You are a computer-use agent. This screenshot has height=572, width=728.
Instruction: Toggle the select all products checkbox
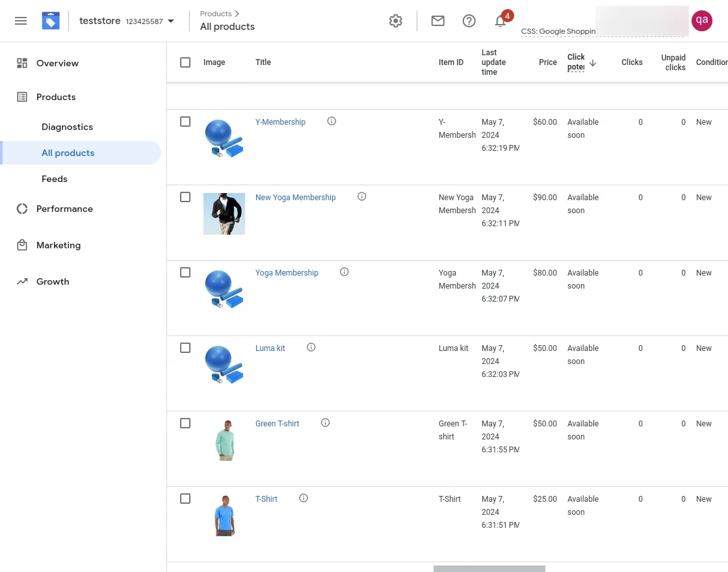click(185, 62)
